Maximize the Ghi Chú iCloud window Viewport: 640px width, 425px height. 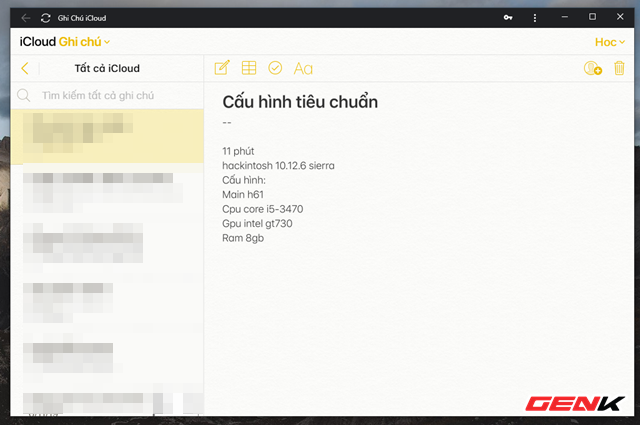coord(592,17)
